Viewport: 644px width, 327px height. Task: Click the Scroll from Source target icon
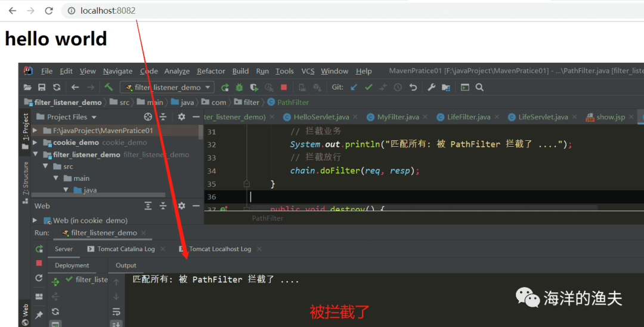[148, 117]
